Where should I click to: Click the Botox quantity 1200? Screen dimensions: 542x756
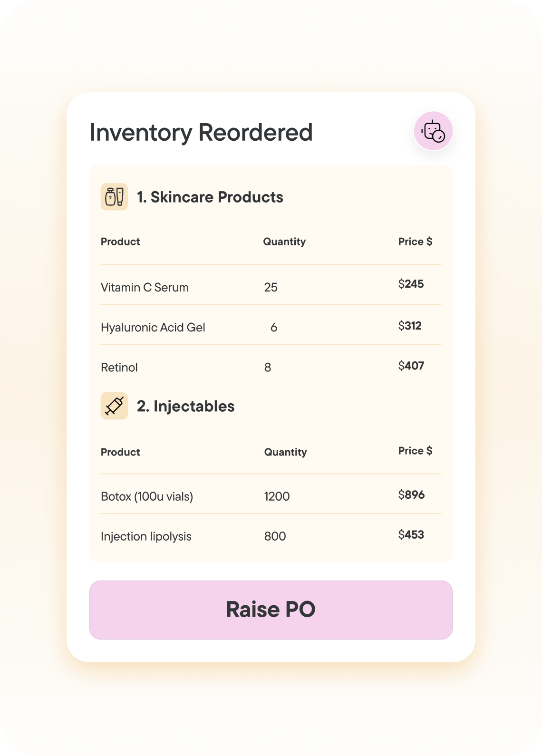click(x=277, y=496)
